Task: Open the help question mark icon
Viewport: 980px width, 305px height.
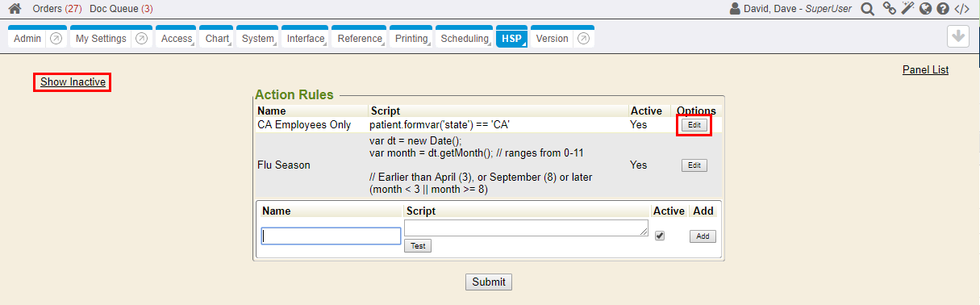Action: [x=942, y=9]
